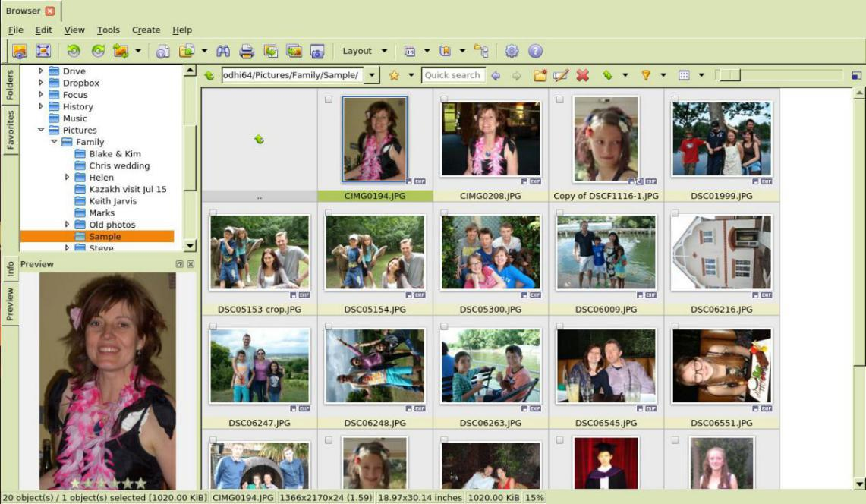Open settings with the gear icon
This screenshot has width=866, height=504.
pyautogui.click(x=512, y=52)
